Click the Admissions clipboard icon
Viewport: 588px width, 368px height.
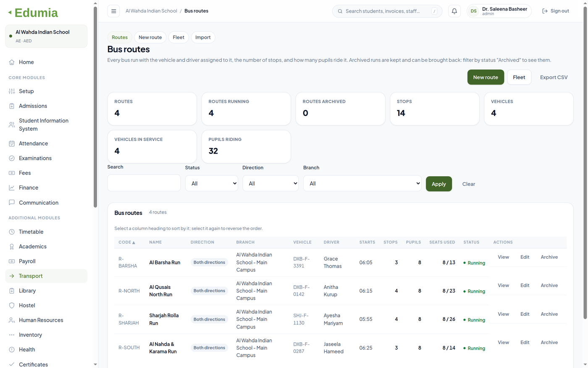click(12, 106)
